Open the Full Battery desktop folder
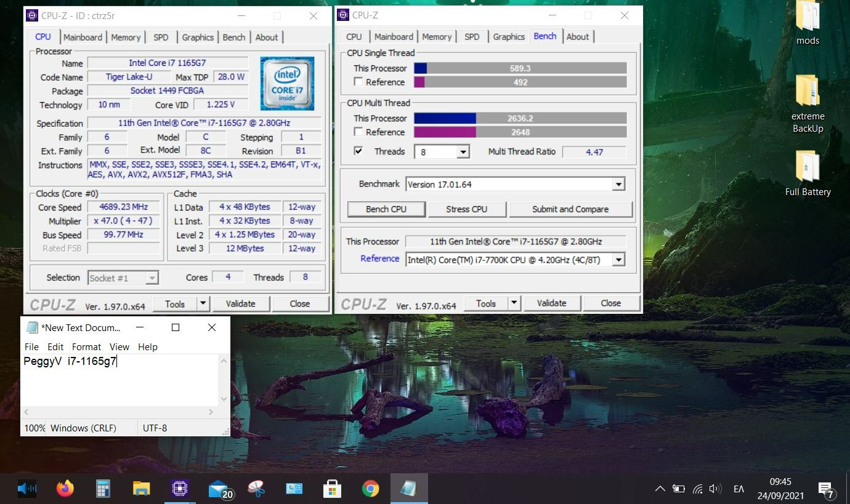 pyautogui.click(x=807, y=174)
